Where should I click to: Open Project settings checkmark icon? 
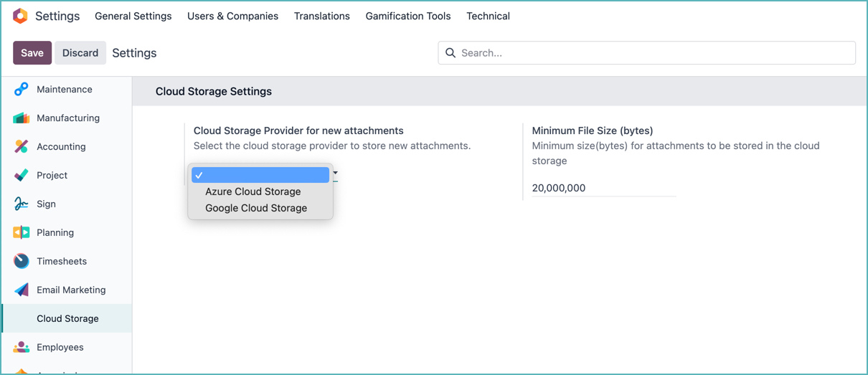click(x=22, y=175)
